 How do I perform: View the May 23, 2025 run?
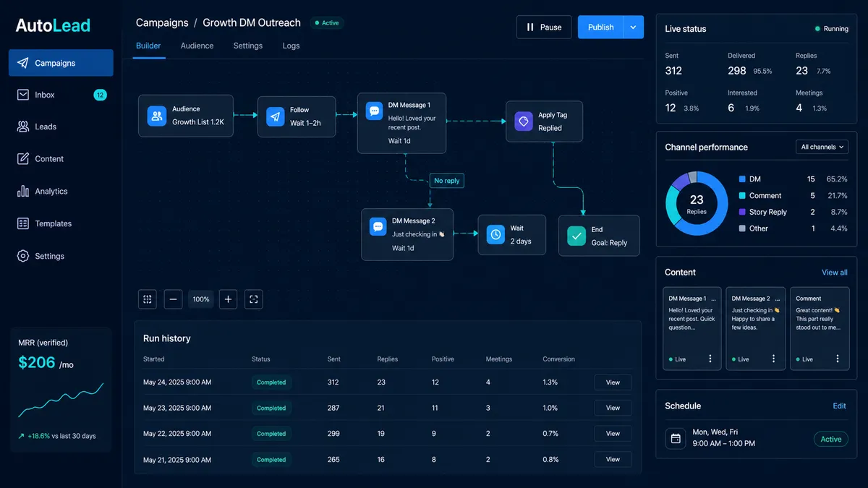pyautogui.click(x=613, y=408)
